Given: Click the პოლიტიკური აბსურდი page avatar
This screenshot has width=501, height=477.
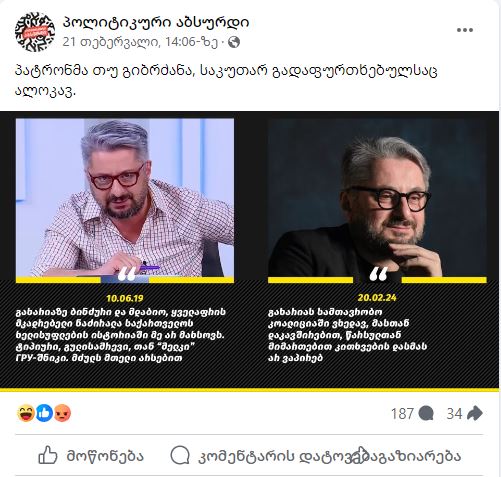Looking at the screenshot, I should pyautogui.click(x=35, y=32).
